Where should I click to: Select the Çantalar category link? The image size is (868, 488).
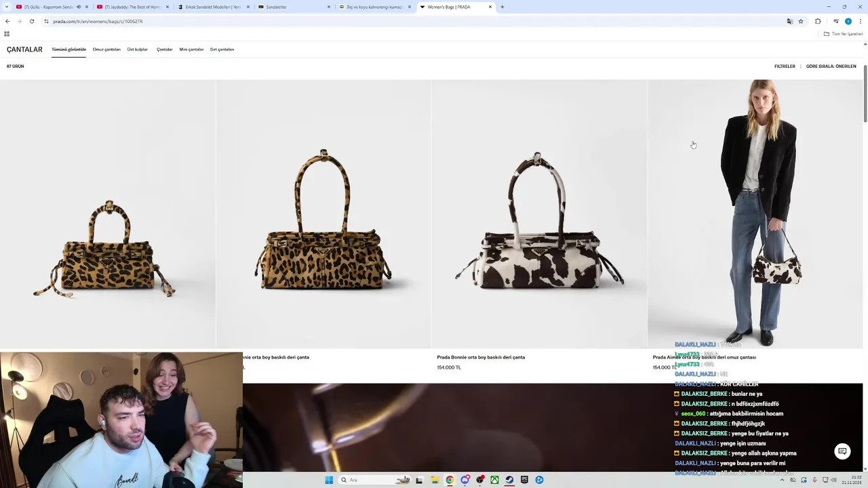165,49
